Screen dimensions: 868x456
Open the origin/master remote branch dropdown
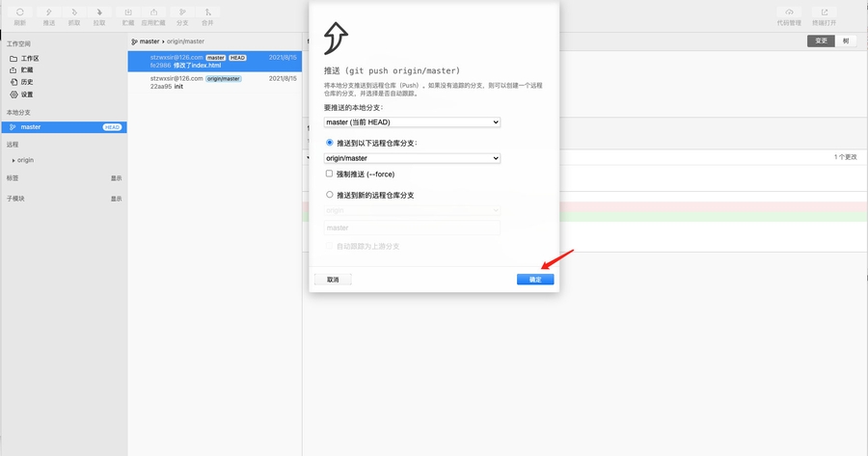click(412, 158)
